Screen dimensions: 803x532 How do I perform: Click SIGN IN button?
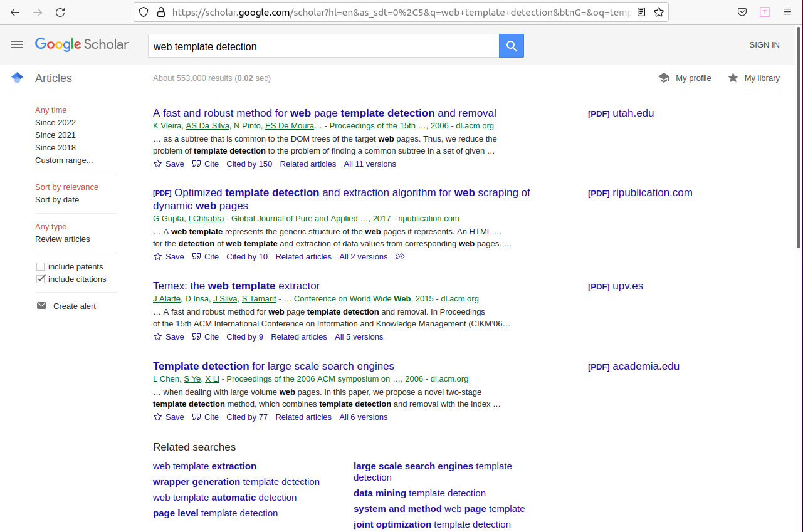pyautogui.click(x=765, y=45)
